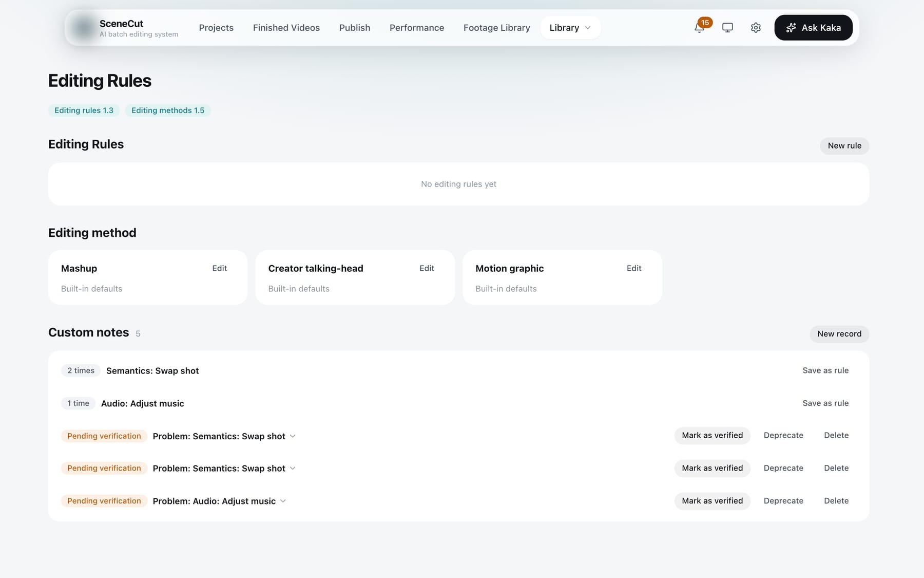924x578 pixels.
Task: Switch to Footage Library
Action: click(497, 28)
